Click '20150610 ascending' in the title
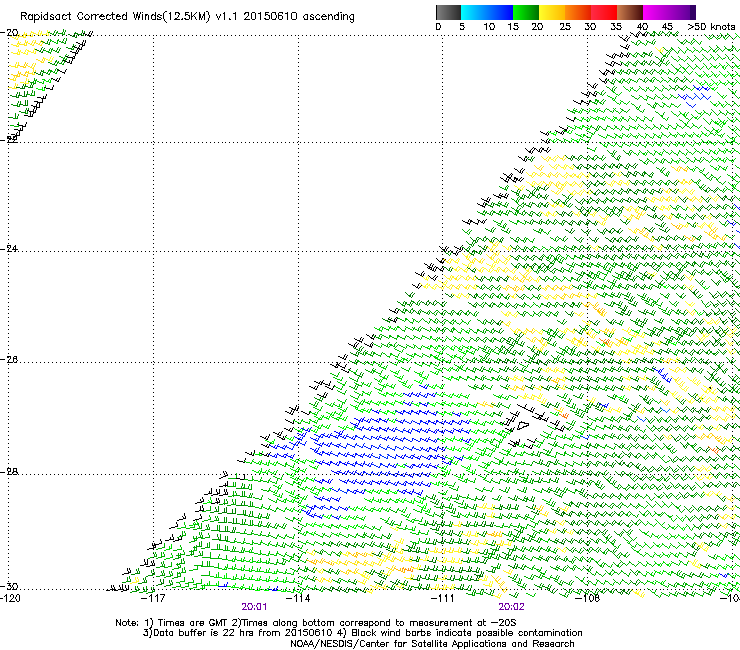Image resolution: width=740 pixels, height=650 pixels. click(299, 17)
